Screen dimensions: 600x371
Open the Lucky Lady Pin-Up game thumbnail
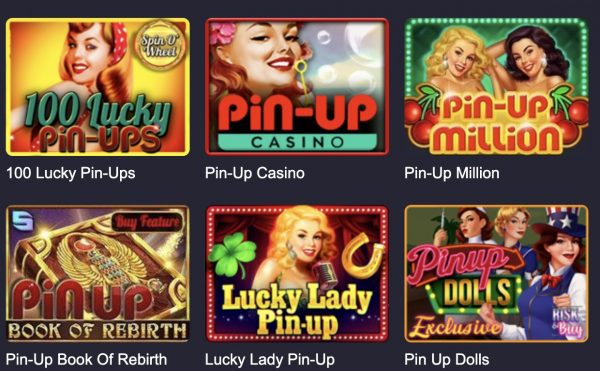(x=297, y=274)
